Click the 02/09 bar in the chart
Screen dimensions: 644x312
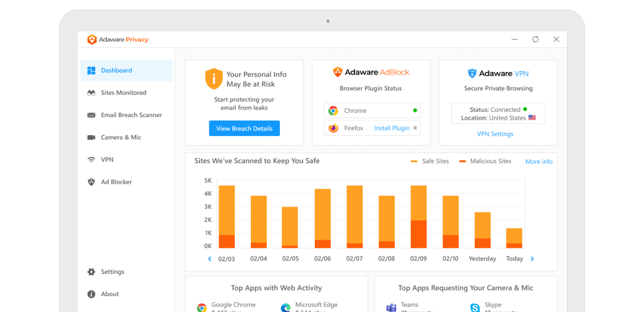pos(419,217)
